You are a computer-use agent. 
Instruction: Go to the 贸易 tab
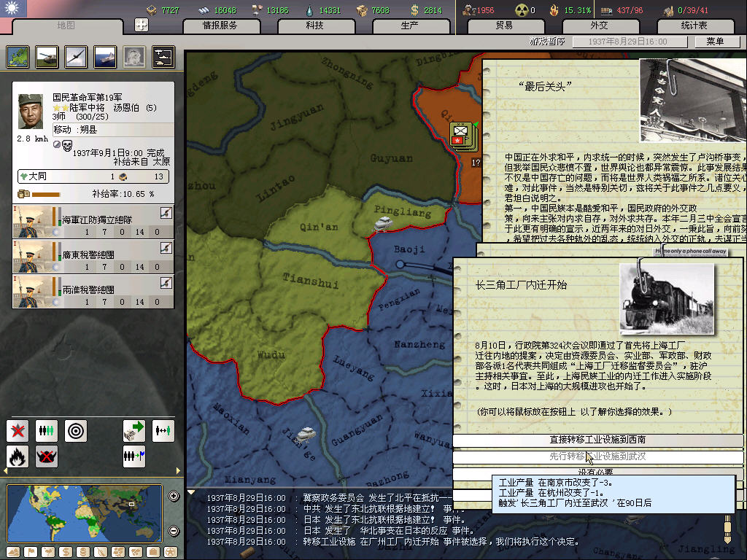tap(505, 26)
